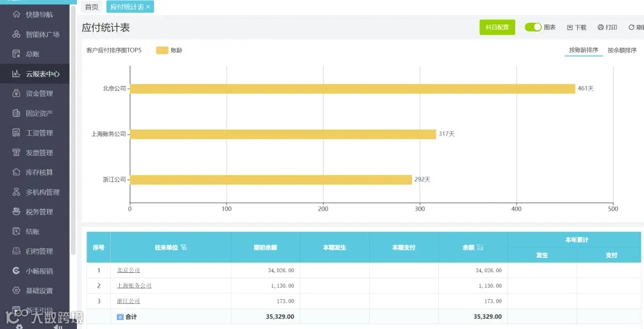Viewport: 644px width, 329px height.
Task: Close the 应付统计表 tab
Action: pyautogui.click(x=148, y=7)
